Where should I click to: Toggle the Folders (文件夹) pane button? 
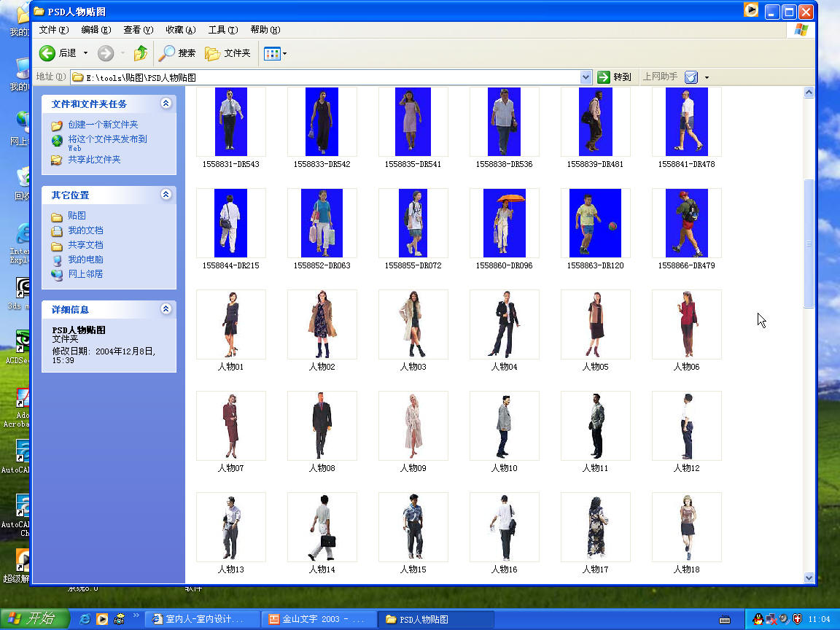pos(227,53)
